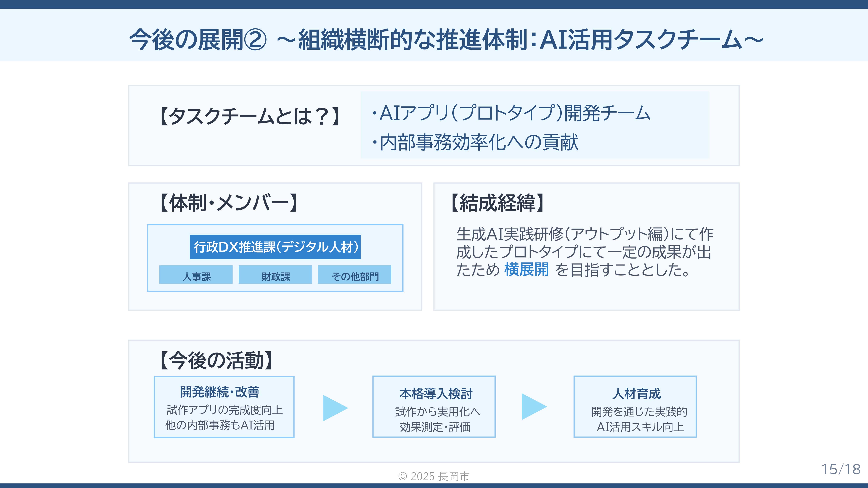Click the © 2025 長岡市 footer text
This screenshot has height=488, width=868.
click(434, 476)
